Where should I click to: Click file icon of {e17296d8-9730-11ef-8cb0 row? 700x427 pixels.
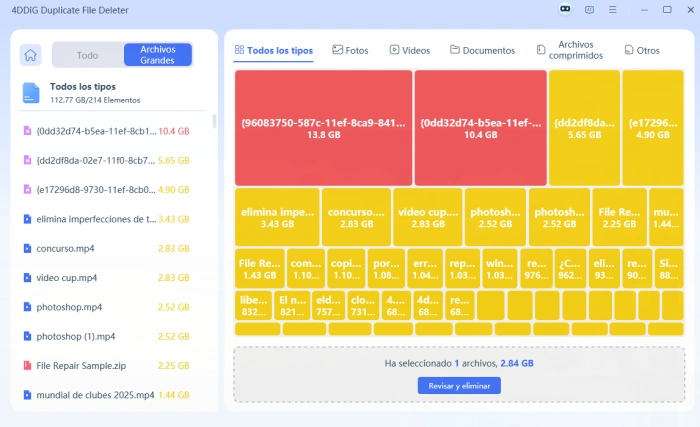tap(27, 189)
